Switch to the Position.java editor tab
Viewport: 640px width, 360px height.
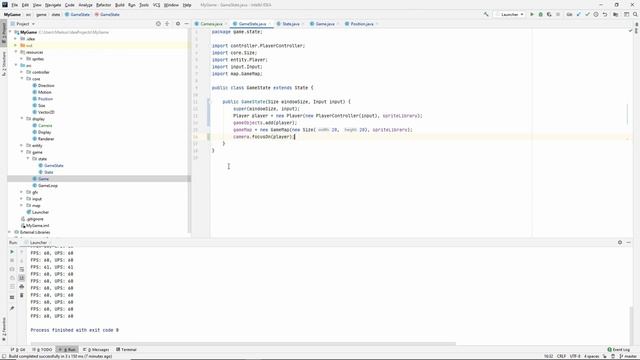(x=362, y=24)
